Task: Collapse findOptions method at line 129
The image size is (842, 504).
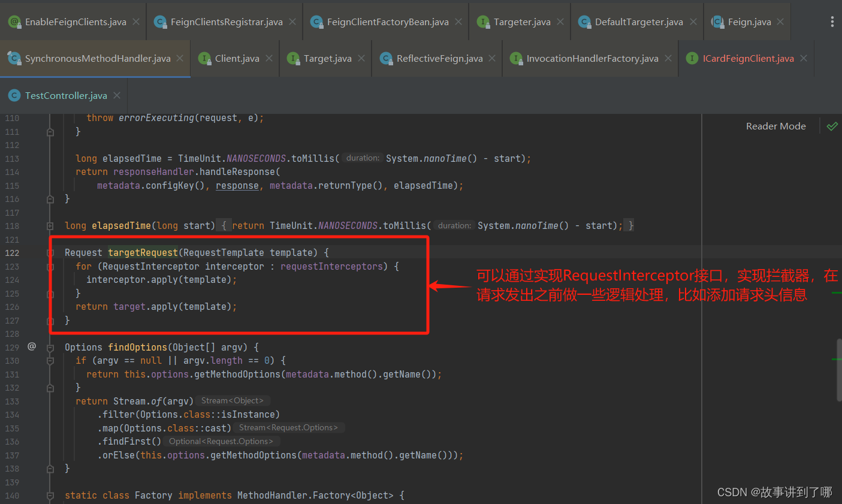Action: tap(50, 348)
